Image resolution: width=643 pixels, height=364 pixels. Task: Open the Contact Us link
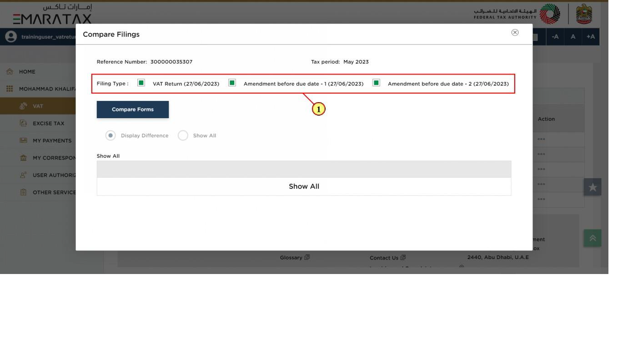coord(384,258)
